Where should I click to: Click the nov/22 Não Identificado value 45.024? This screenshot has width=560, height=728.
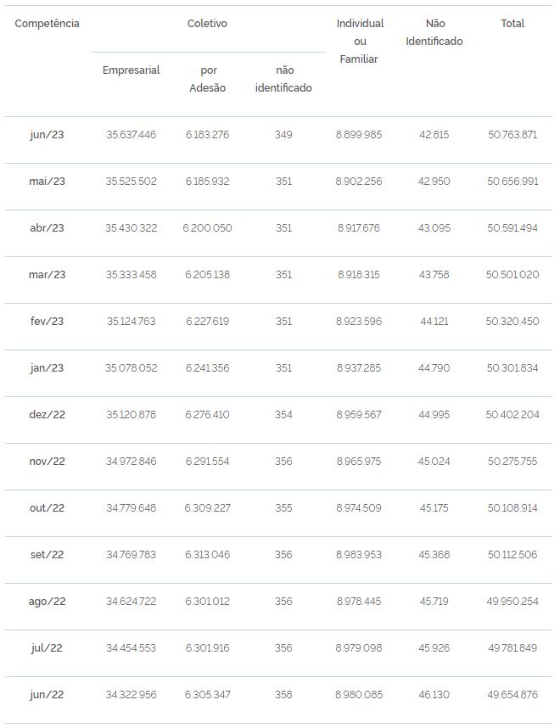pos(434,461)
